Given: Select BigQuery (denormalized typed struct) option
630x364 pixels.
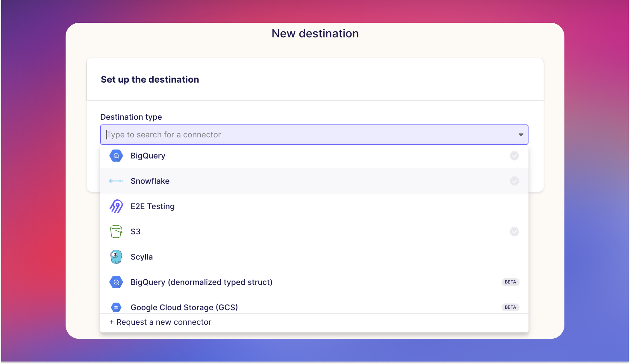Looking at the screenshot, I should (201, 282).
